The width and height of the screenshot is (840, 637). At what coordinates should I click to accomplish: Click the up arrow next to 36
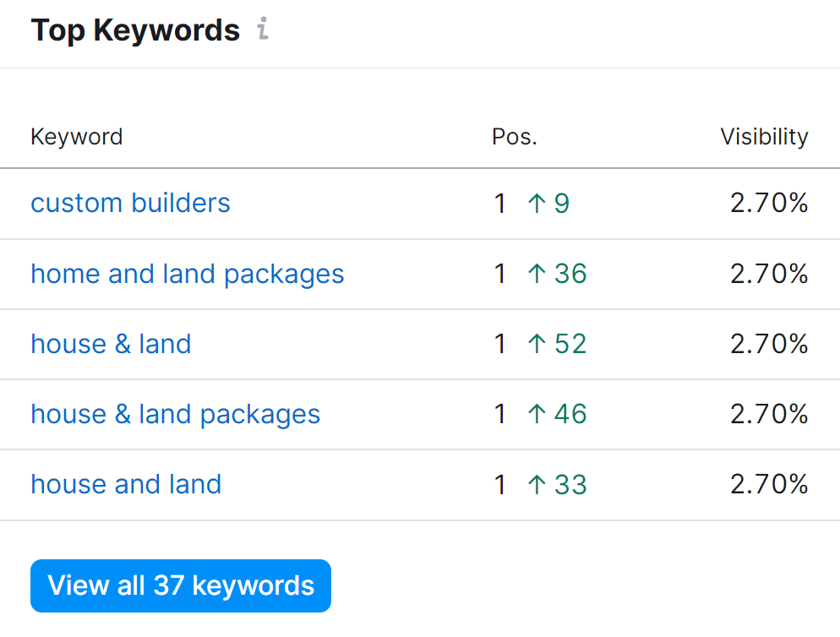pos(537,274)
